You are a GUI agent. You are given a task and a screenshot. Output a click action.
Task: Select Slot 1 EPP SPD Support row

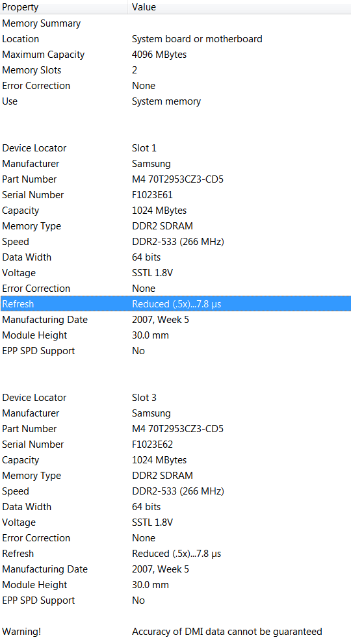[x=175, y=351]
